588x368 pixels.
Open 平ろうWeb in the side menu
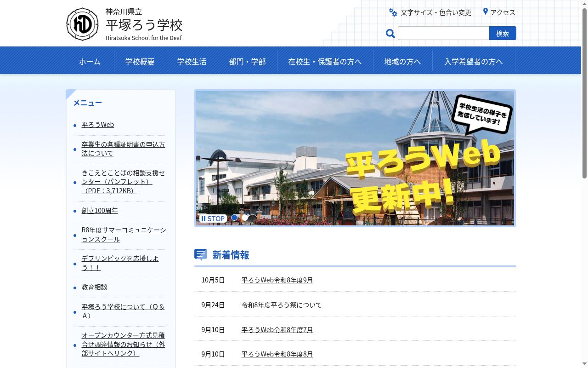point(98,125)
